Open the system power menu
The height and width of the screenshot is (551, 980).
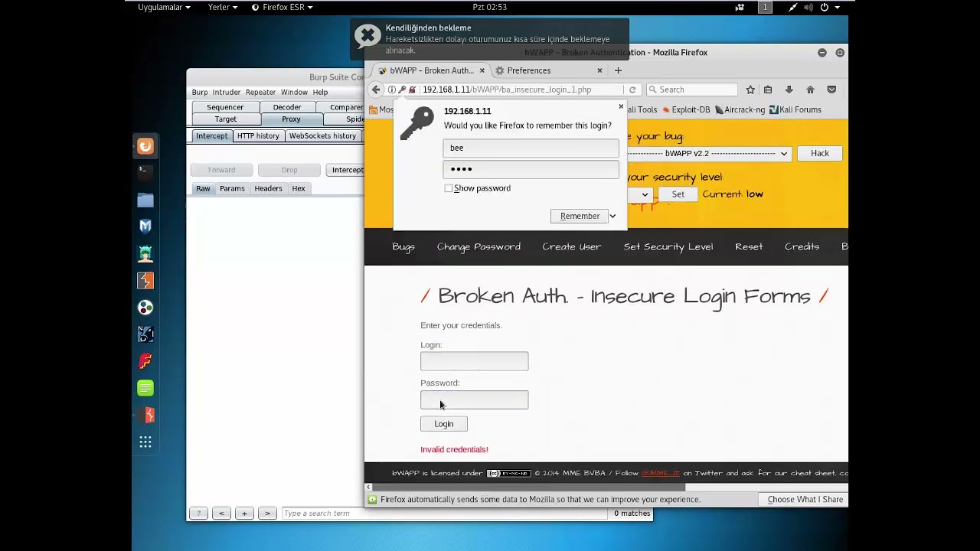830,7
